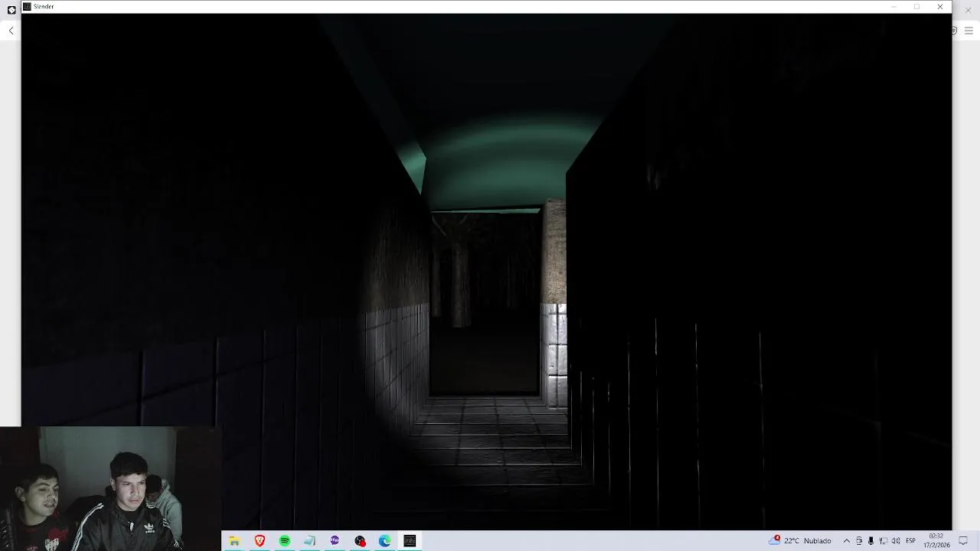Click the tray icon left of microphone
The height and width of the screenshot is (551, 980).
pyautogui.click(x=858, y=541)
